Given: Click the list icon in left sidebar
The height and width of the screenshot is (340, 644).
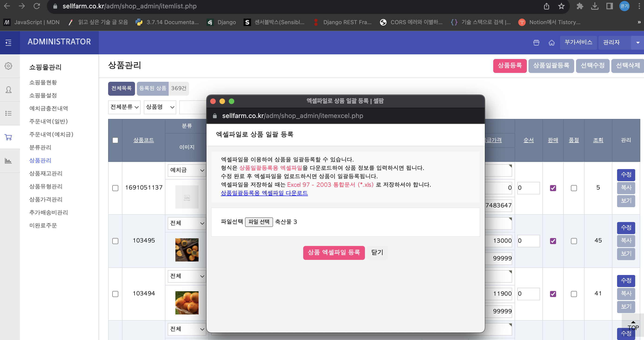Looking at the screenshot, I should [x=9, y=113].
